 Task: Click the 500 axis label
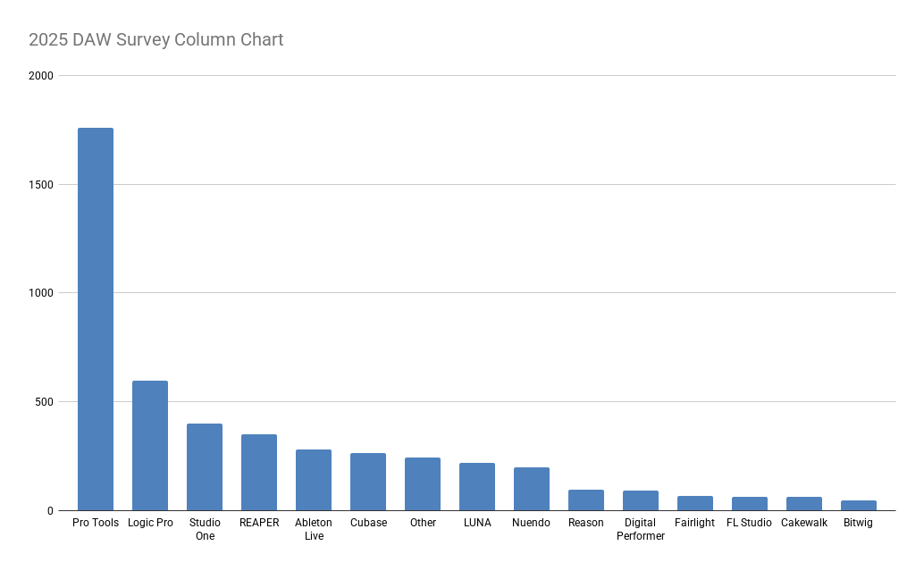pos(44,402)
